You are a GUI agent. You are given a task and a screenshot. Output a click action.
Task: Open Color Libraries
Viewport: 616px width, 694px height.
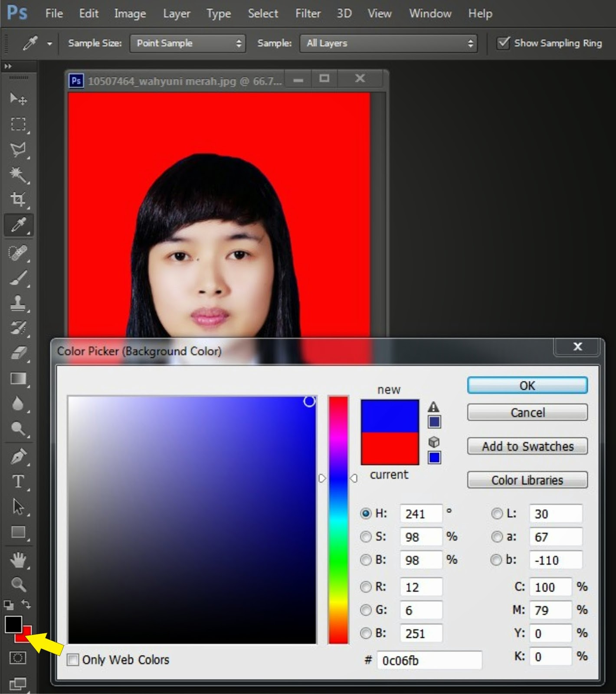(528, 480)
